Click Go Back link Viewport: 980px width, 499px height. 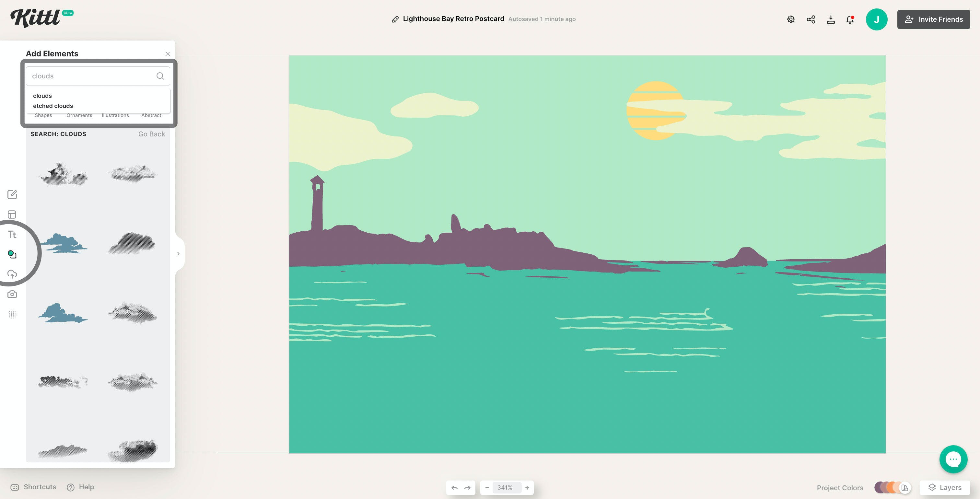coord(151,134)
